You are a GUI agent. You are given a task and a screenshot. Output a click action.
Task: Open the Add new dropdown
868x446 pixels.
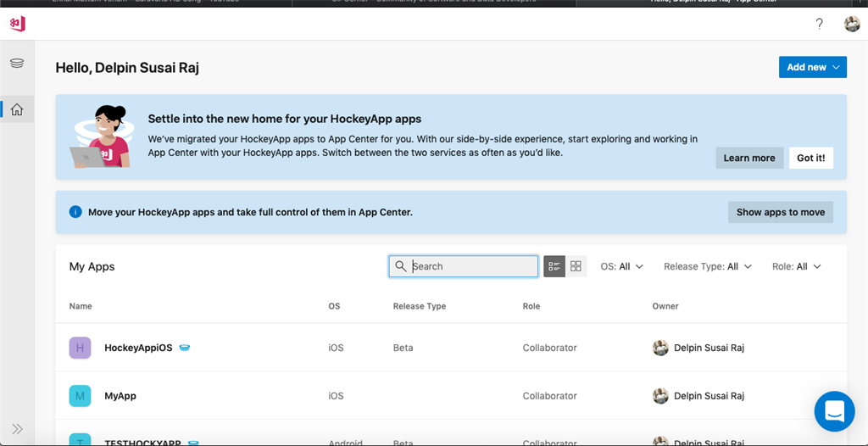coord(813,67)
